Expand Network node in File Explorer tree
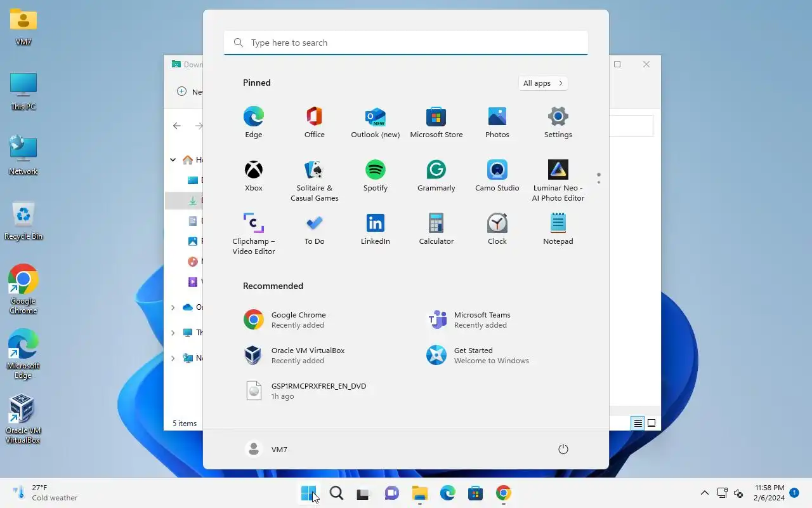Viewport: 812px width, 508px height. pyautogui.click(x=173, y=358)
